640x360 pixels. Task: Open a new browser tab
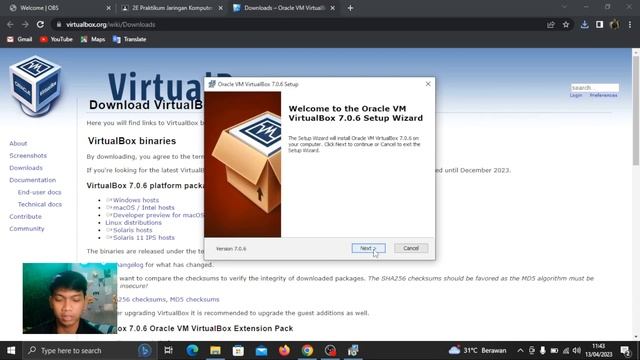[x=350, y=8]
